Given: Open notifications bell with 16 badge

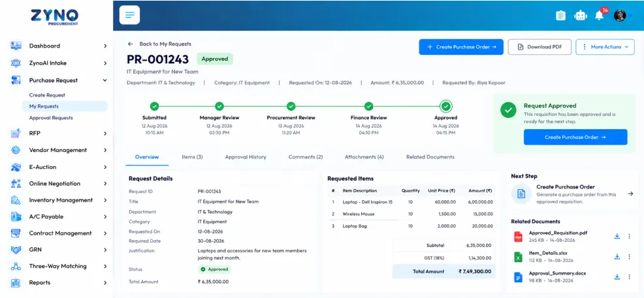Looking at the screenshot, I should point(599,15).
